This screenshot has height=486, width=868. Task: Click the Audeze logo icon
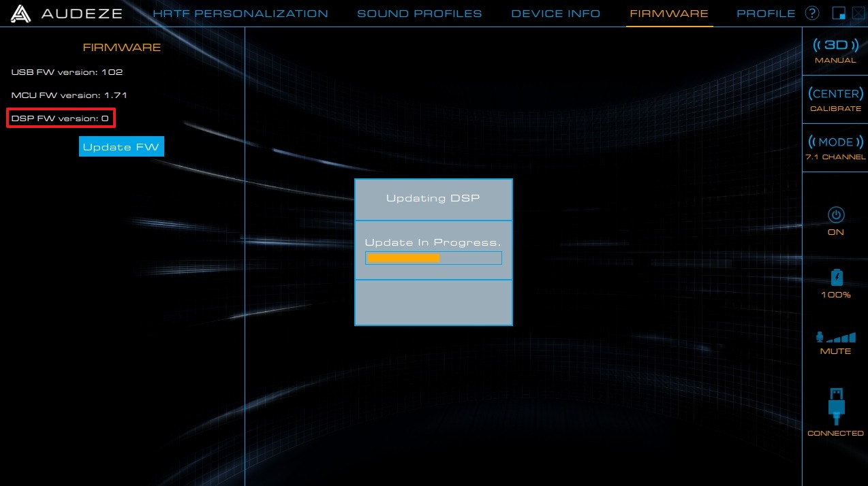coord(20,14)
